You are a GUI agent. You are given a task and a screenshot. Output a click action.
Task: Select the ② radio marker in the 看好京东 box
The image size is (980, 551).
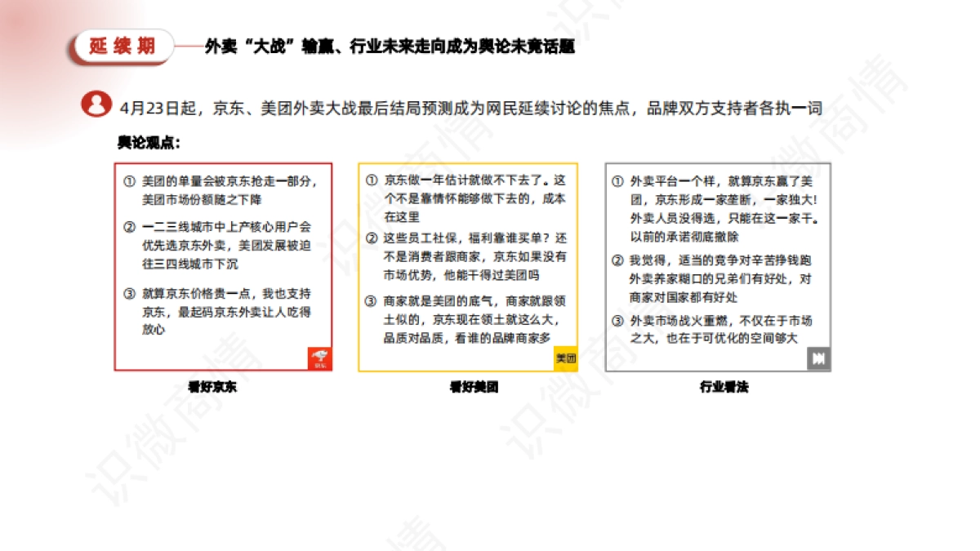127,229
